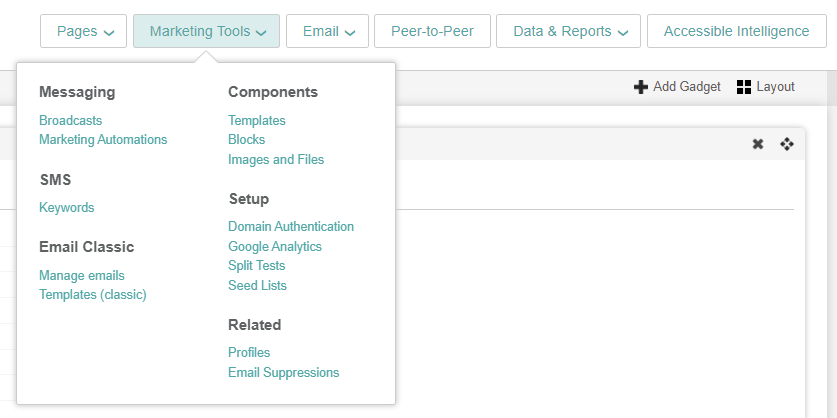Viewport: 837px width, 418px height.
Task: Expand the Pages dropdown
Action: click(84, 31)
